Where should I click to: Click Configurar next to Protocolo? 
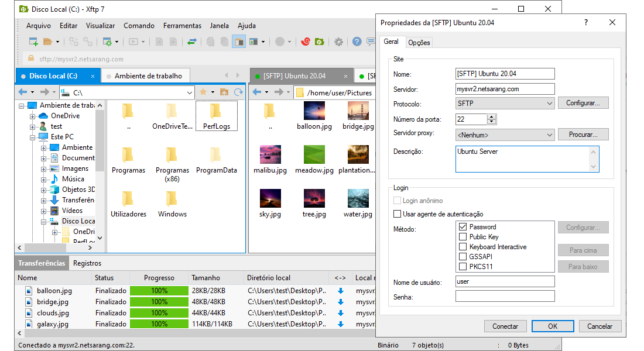[583, 103]
